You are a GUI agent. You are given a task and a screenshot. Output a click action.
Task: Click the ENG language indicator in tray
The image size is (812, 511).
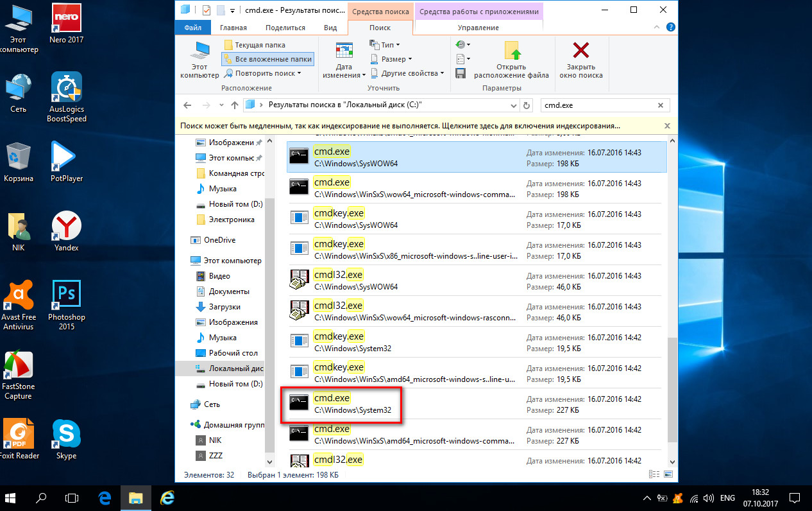tap(728, 498)
